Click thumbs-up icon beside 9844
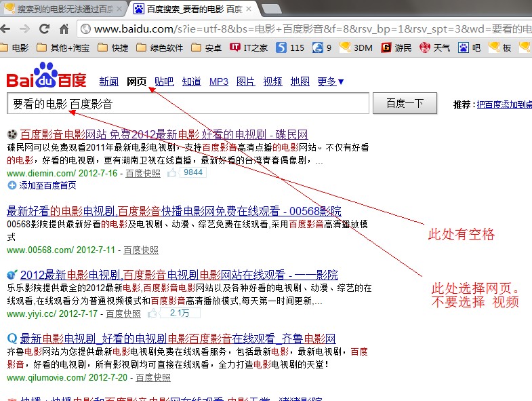 (x=171, y=172)
